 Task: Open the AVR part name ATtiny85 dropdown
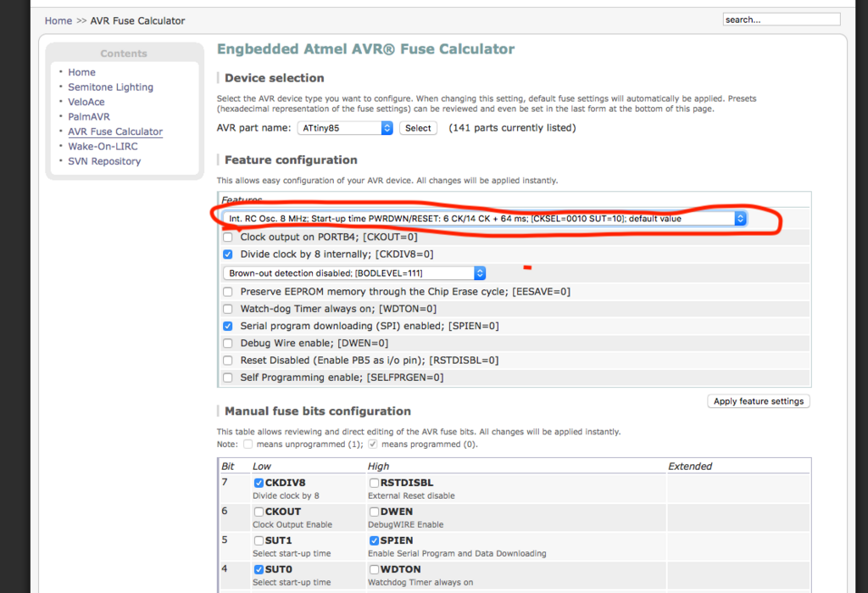345,128
